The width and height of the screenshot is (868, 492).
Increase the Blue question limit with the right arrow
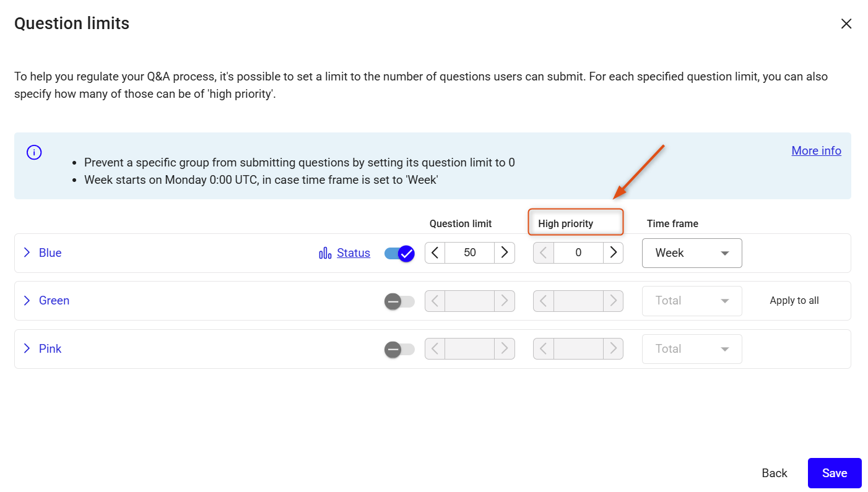click(x=505, y=252)
